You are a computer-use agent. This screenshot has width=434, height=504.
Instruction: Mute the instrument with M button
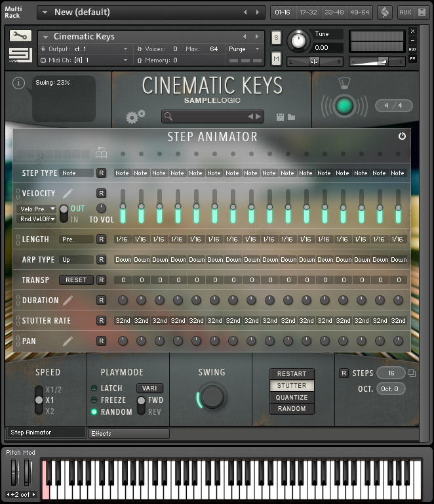tap(276, 58)
